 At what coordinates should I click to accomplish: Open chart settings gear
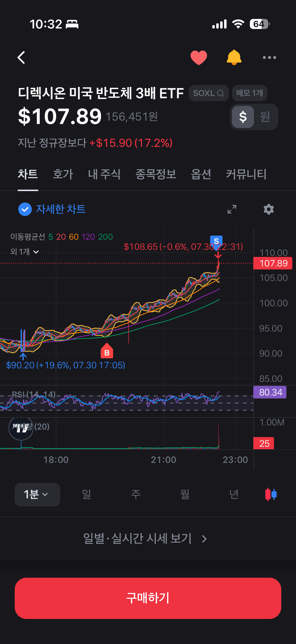tap(269, 209)
